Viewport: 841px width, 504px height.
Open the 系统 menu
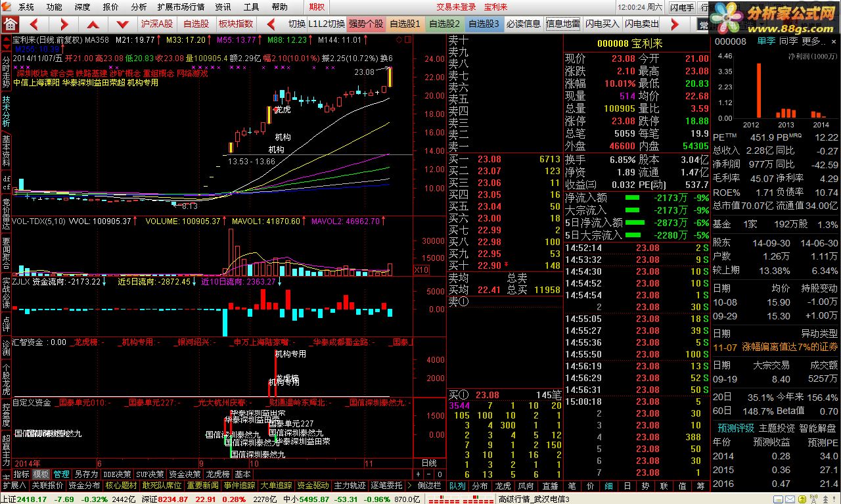coord(26,7)
